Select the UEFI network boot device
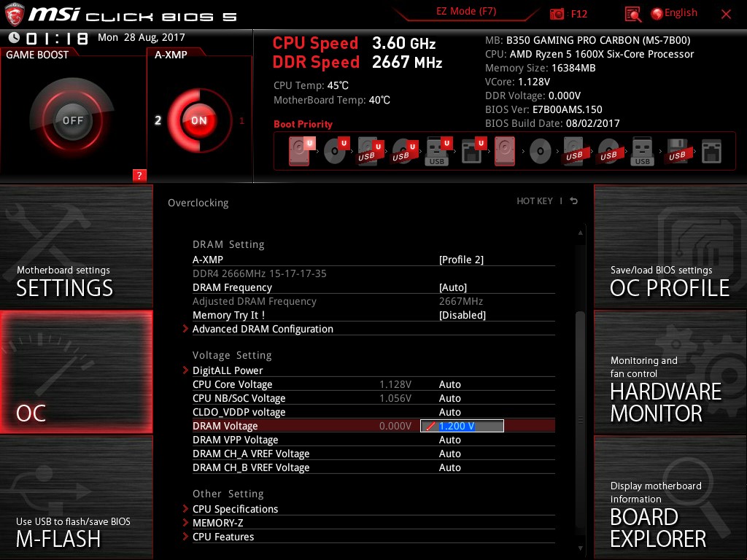Viewport: 747px width, 560px height. [473, 151]
